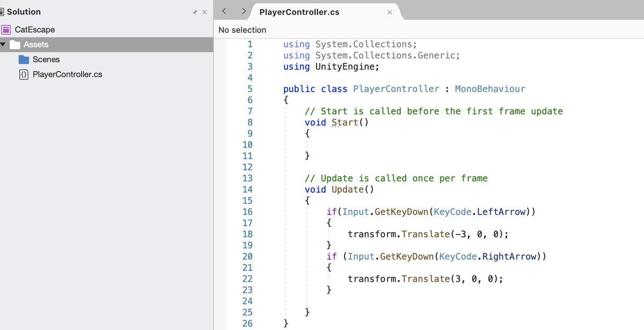This screenshot has height=330, width=644.
Task: Open PlayerController.cs in solution tree
Action: point(68,75)
